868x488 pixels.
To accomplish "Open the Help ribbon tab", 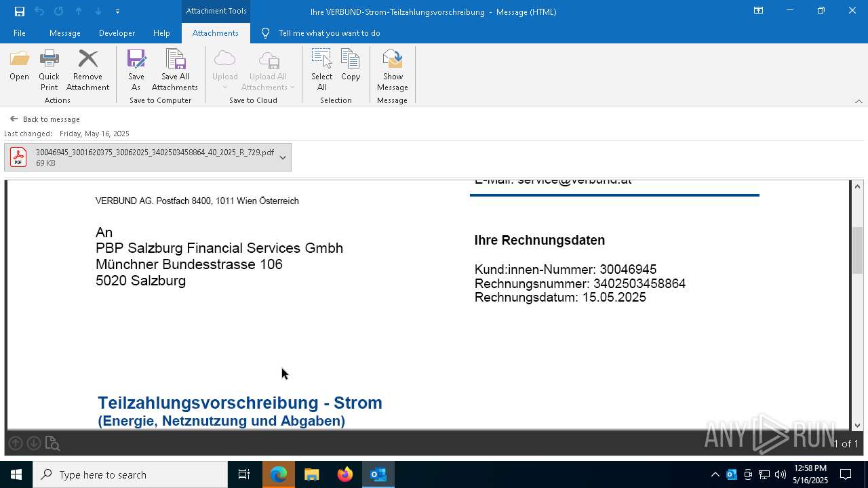I will [161, 33].
